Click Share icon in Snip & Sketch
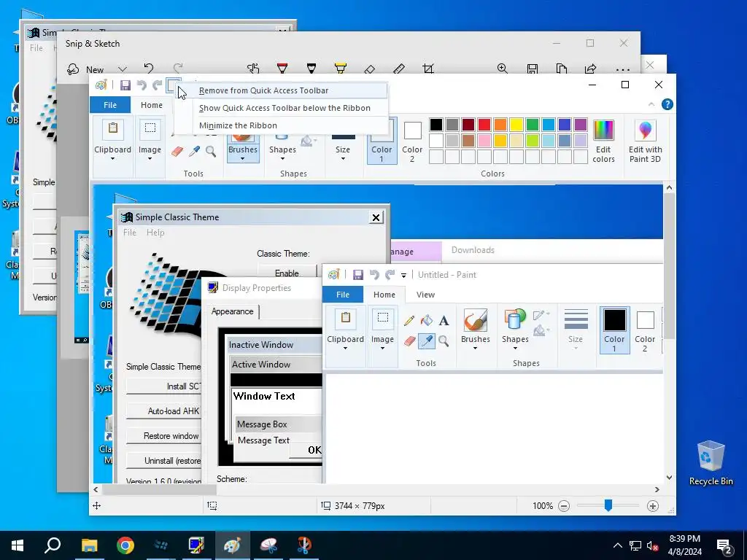Viewport: 747px width, 560px height. [591, 69]
